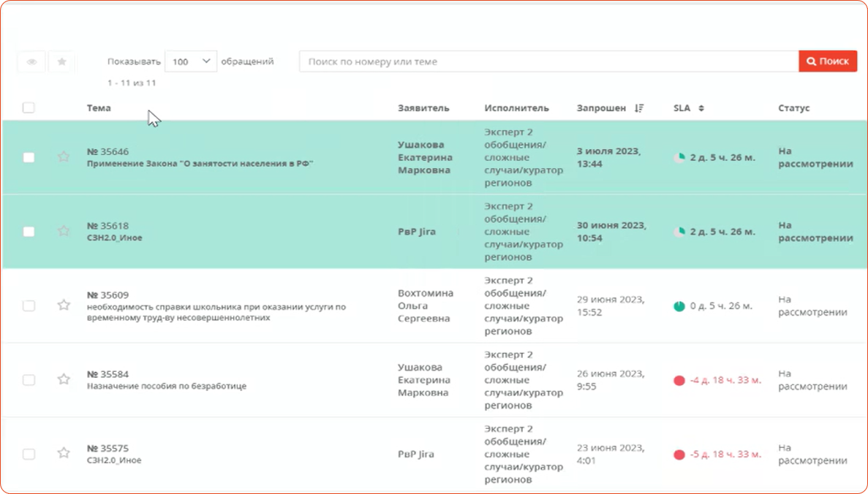Check the box for request № 35609

(29, 305)
